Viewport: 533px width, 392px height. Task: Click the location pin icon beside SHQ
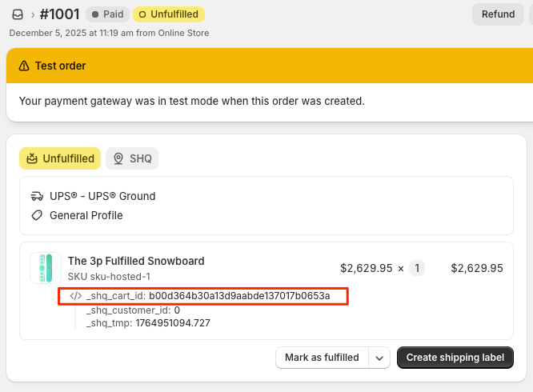pyautogui.click(x=119, y=158)
